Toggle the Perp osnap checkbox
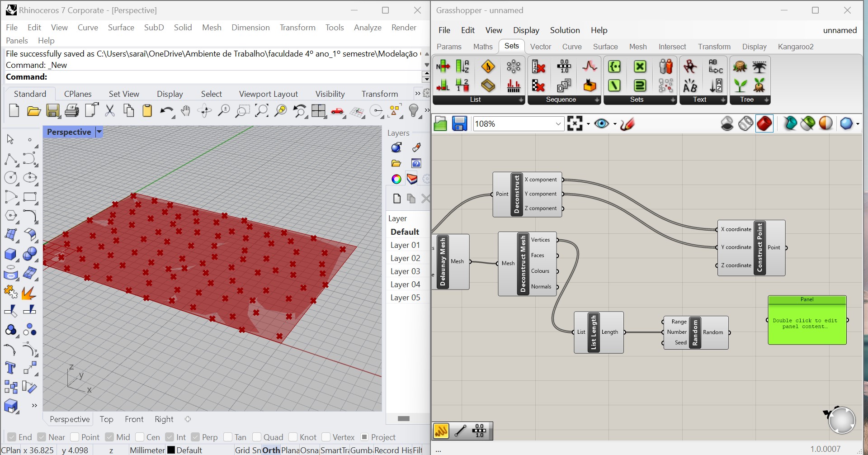 (x=195, y=437)
